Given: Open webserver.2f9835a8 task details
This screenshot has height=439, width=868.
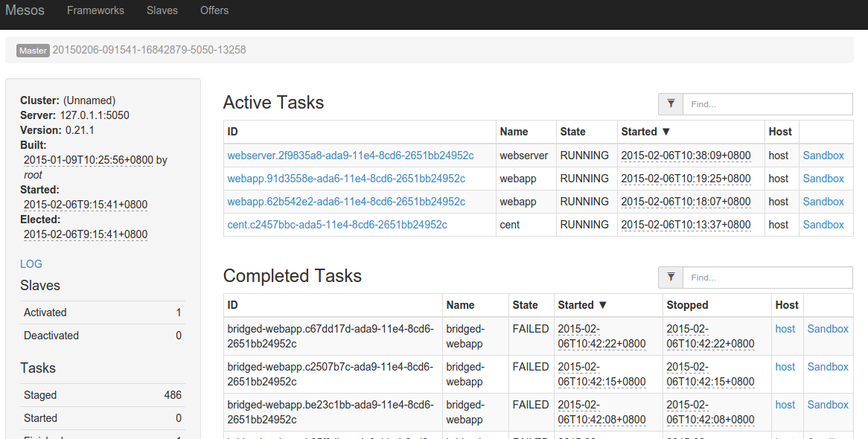Looking at the screenshot, I should point(350,156).
